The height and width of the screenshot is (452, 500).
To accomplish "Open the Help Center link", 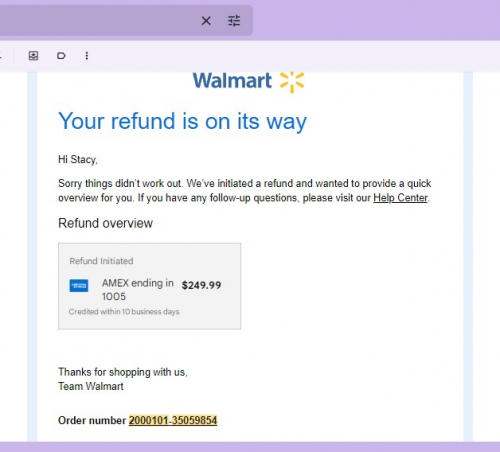I will pos(400,198).
